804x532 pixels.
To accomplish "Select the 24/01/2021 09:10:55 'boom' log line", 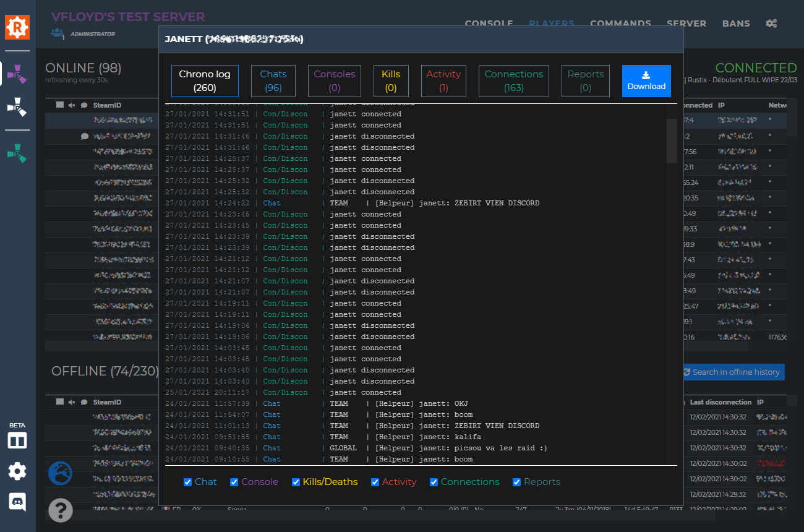I will point(421,459).
